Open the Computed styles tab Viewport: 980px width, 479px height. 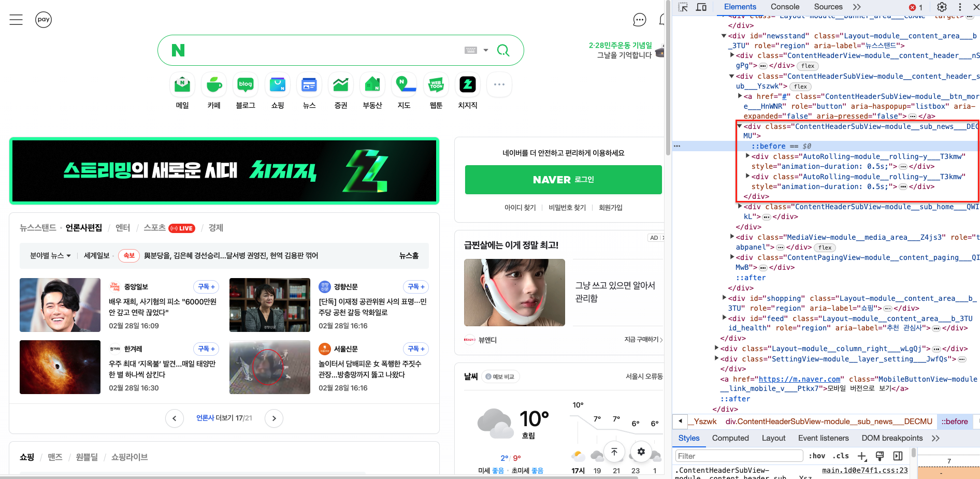click(730, 438)
